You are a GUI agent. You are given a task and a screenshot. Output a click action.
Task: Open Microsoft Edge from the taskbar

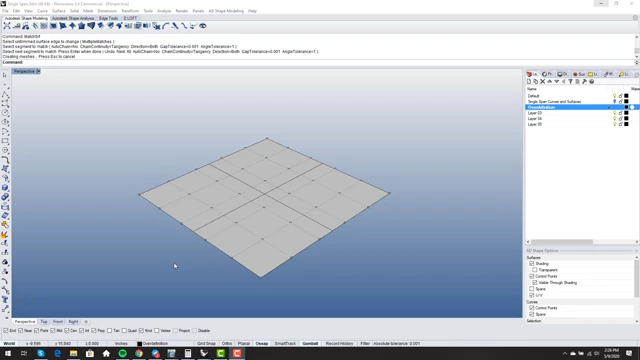click(x=57, y=353)
